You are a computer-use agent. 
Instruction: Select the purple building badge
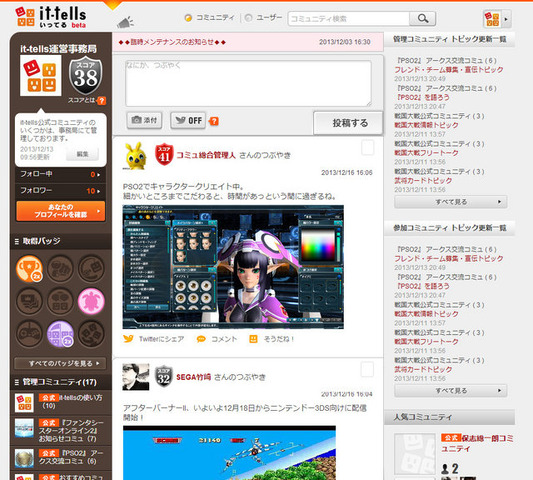(61, 334)
